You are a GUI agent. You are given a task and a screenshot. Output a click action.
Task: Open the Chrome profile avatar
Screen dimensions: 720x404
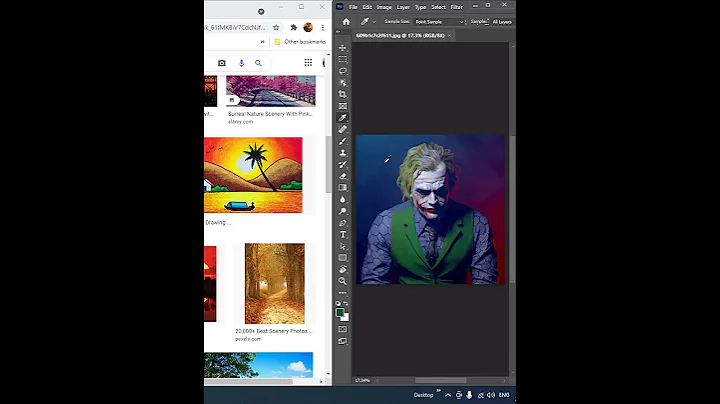click(x=308, y=28)
